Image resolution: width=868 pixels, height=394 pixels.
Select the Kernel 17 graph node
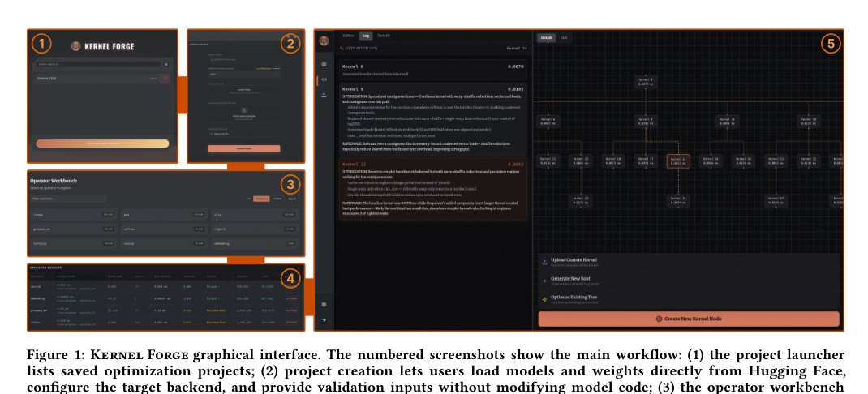click(646, 161)
